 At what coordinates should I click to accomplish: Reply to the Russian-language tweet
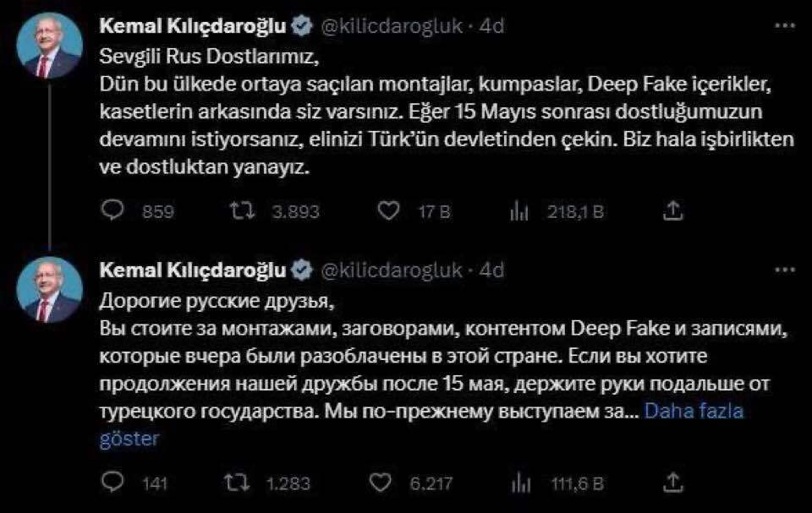(112, 483)
